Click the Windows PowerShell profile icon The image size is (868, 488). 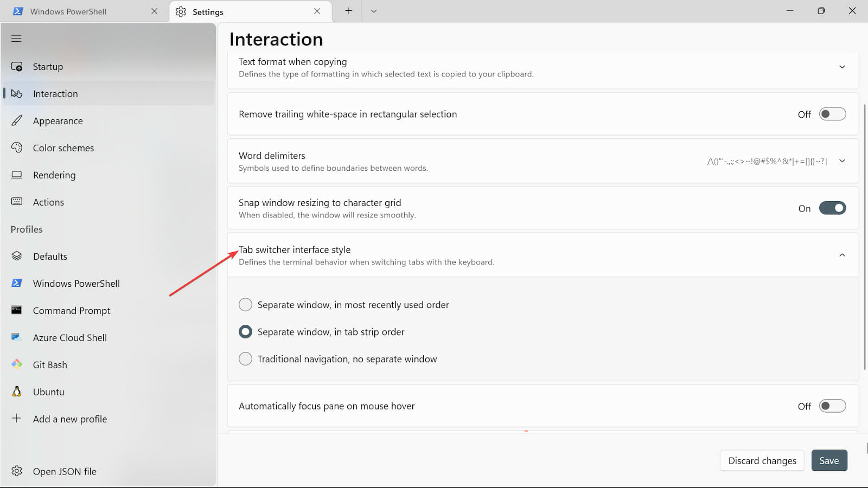(17, 283)
